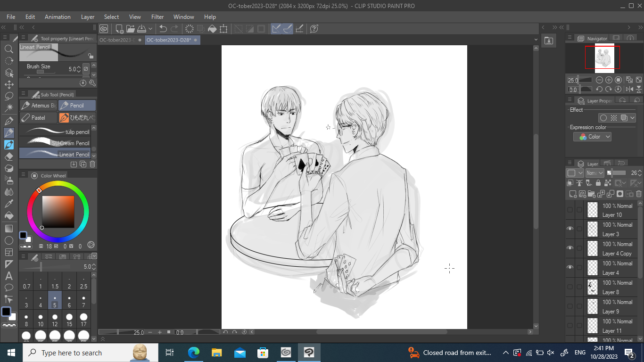Screen dimensions: 644x362
Task: Hide Layer 3 using eye icon
Action: [x=570, y=229]
